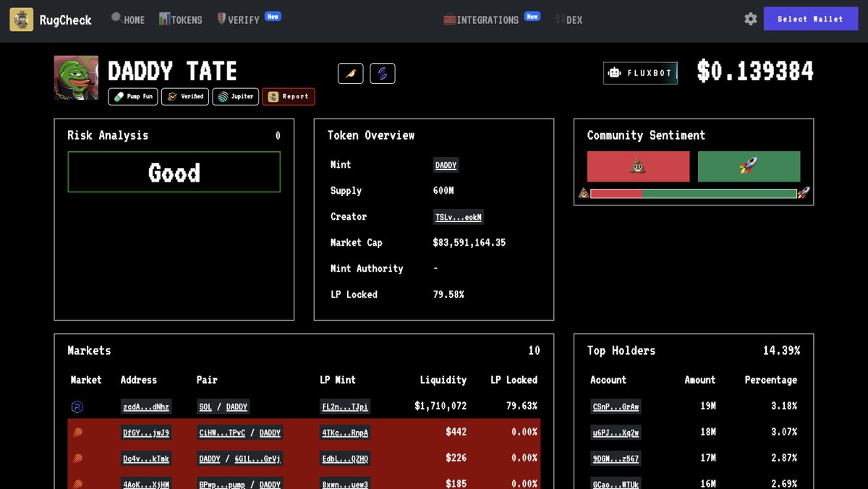Open the Jupiter badge
Image resolution: width=868 pixels, height=489 pixels.
[x=235, y=96]
